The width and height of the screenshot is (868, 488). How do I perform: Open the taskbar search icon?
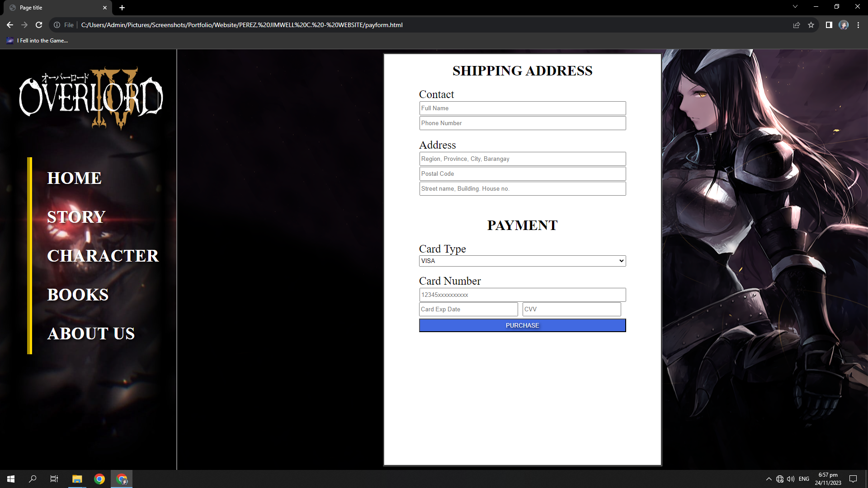coord(33,479)
